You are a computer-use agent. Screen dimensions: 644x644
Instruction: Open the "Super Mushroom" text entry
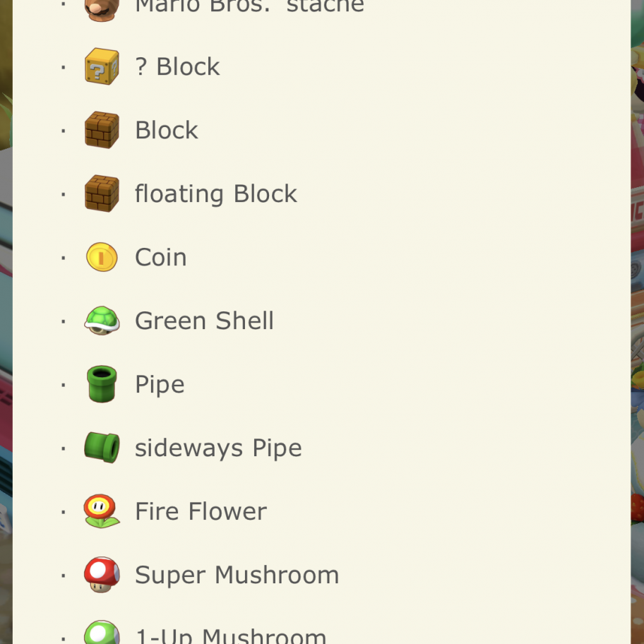coord(237,575)
